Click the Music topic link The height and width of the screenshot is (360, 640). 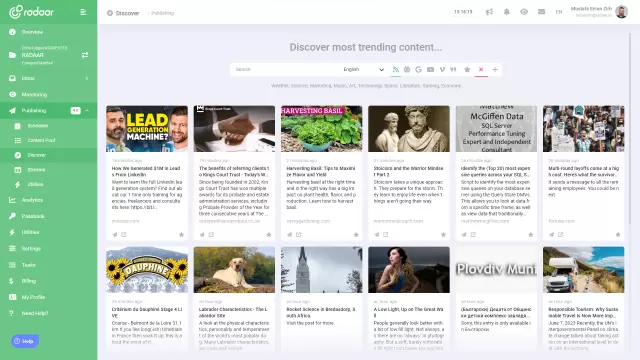point(340,86)
